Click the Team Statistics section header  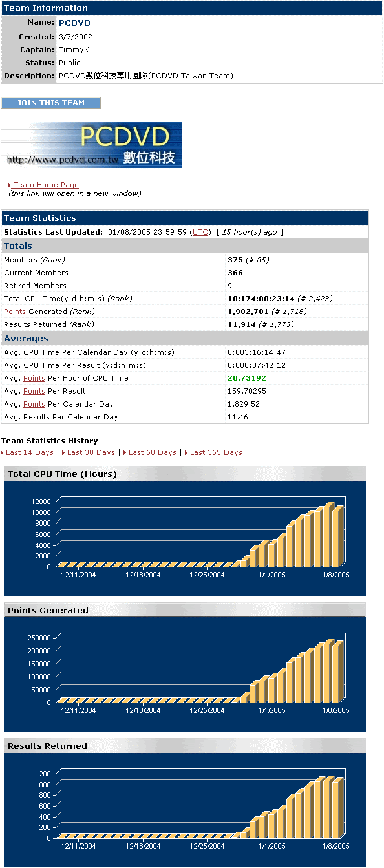[x=185, y=218]
